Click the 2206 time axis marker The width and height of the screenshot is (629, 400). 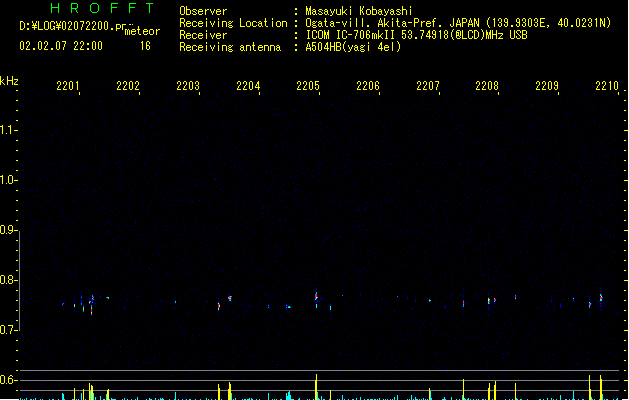click(x=368, y=86)
